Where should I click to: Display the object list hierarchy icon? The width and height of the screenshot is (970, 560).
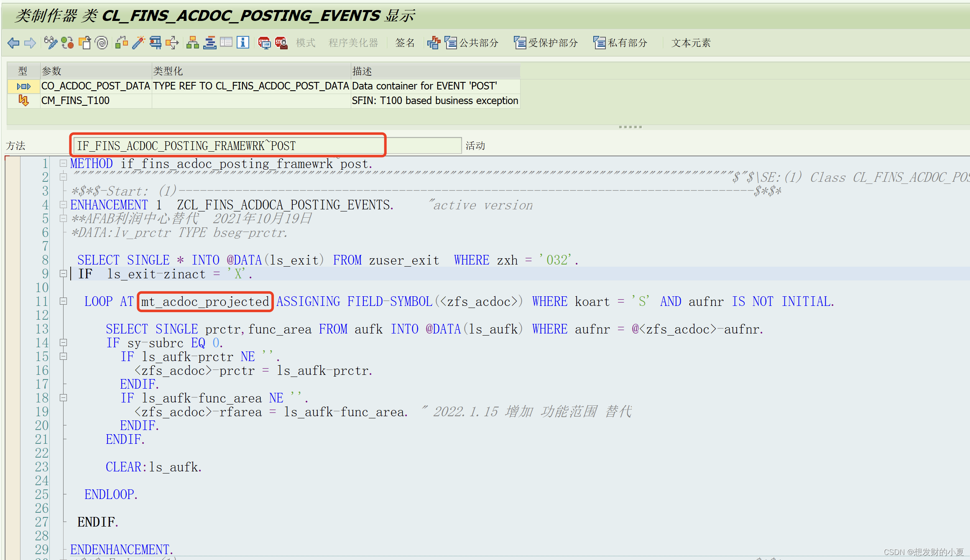point(193,43)
